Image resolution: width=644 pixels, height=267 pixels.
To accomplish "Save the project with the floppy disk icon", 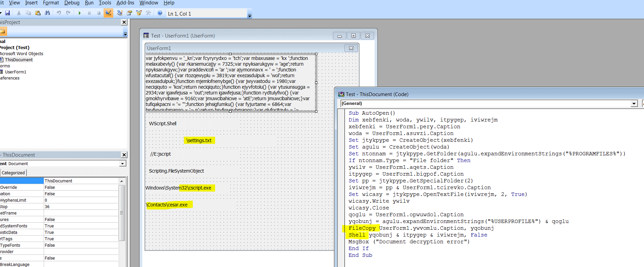I will [7, 13].
